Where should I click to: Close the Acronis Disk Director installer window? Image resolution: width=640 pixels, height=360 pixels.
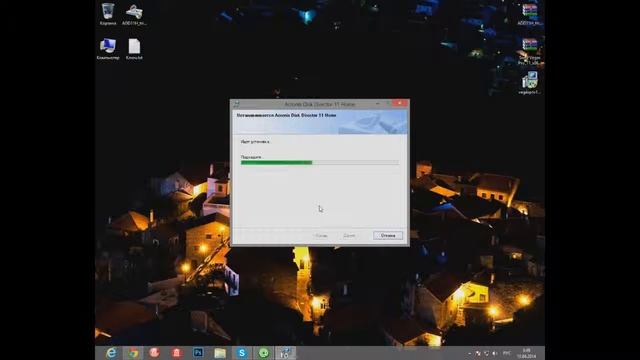tap(399, 103)
